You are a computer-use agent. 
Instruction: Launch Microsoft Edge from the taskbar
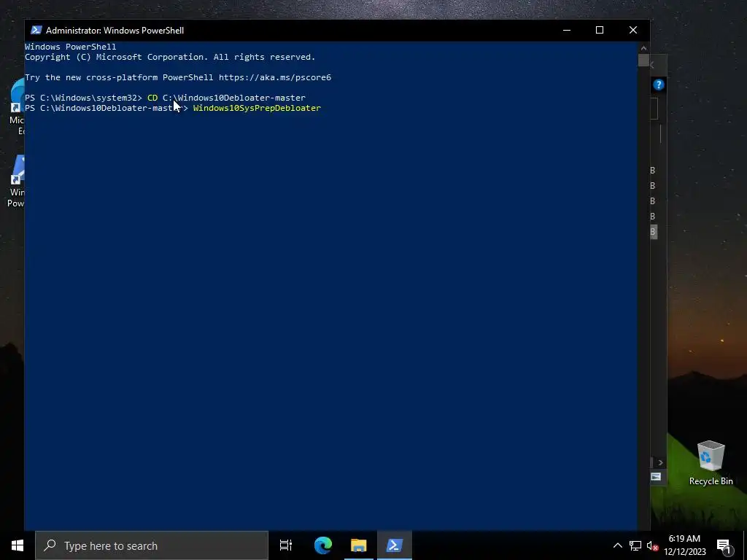coord(323,545)
